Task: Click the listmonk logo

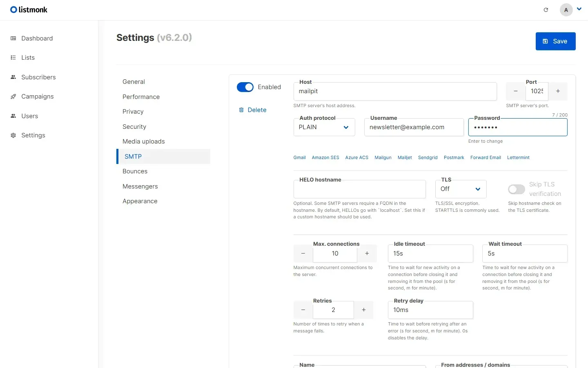Action: click(x=29, y=9)
